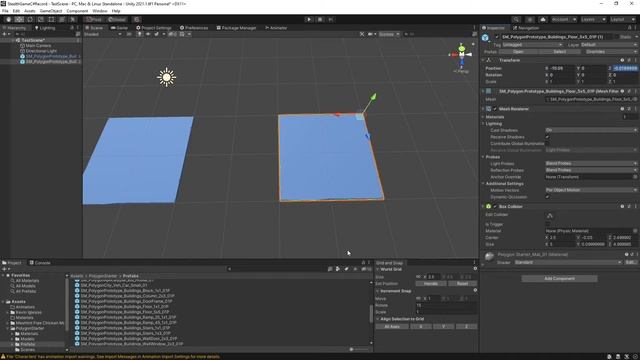Select the Rect tool in toolbar

click(x=51, y=19)
